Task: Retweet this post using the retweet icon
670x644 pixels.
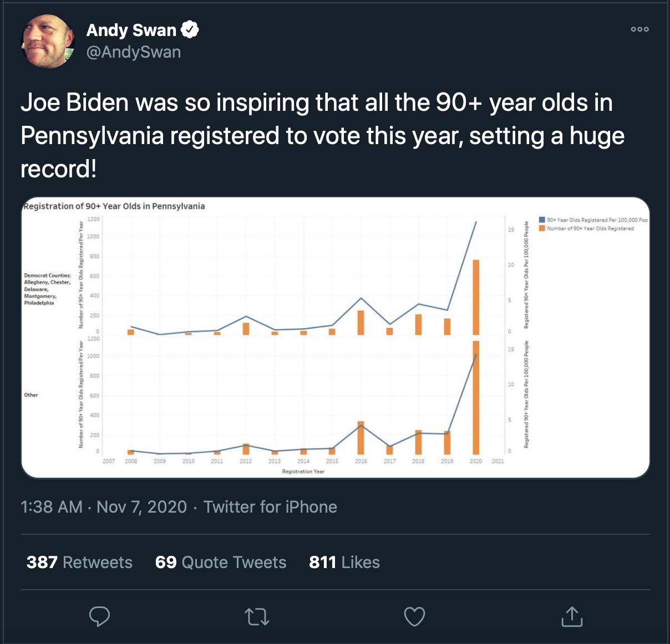Action: (x=257, y=616)
